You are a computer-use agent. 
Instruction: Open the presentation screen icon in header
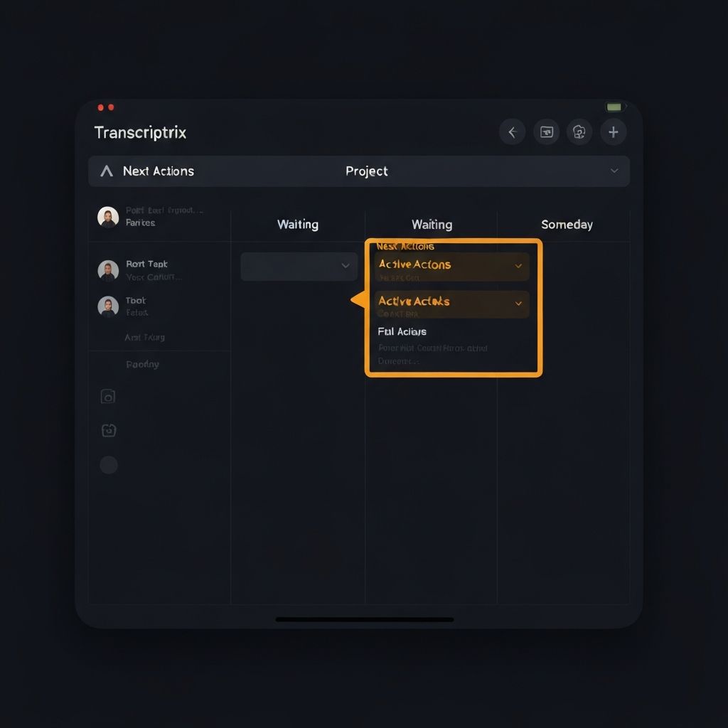[x=547, y=132]
